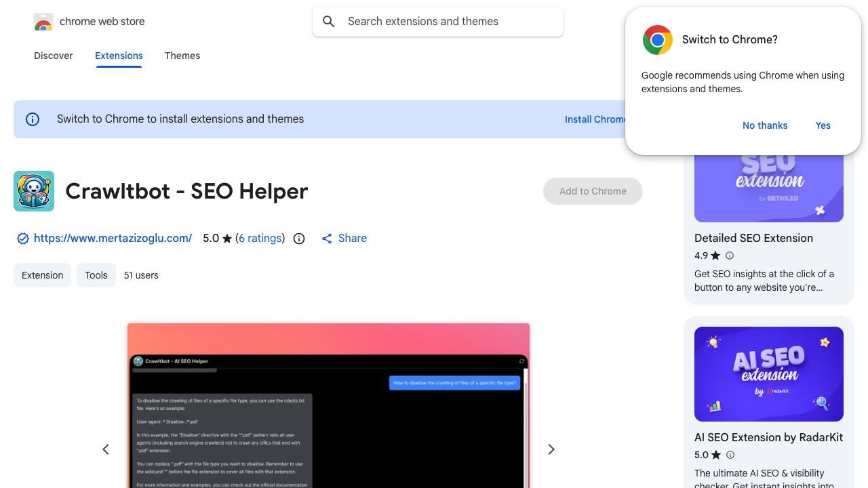Open the Discover tab
Screen dimensions: 868x488
(x=54, y=56)
